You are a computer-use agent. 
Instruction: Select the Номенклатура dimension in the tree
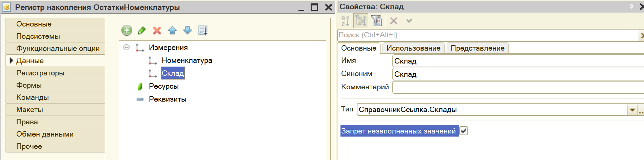187,60
